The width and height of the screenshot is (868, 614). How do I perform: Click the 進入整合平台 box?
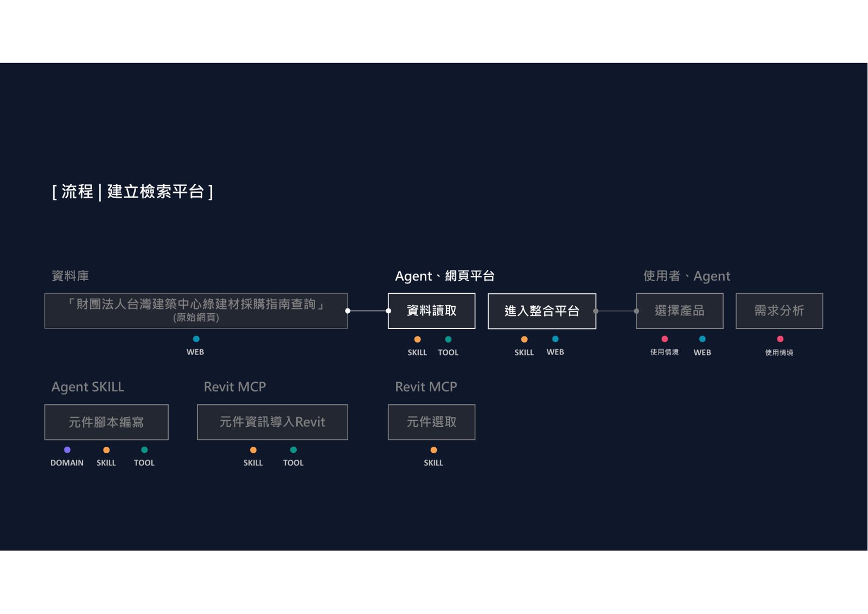click(542, 311)
